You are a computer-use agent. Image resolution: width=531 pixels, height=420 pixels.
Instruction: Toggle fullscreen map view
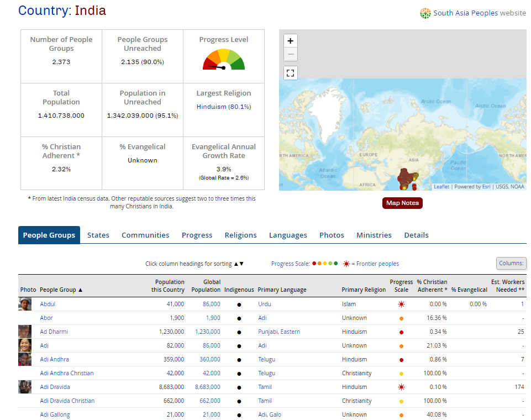(x=291, y=73)
